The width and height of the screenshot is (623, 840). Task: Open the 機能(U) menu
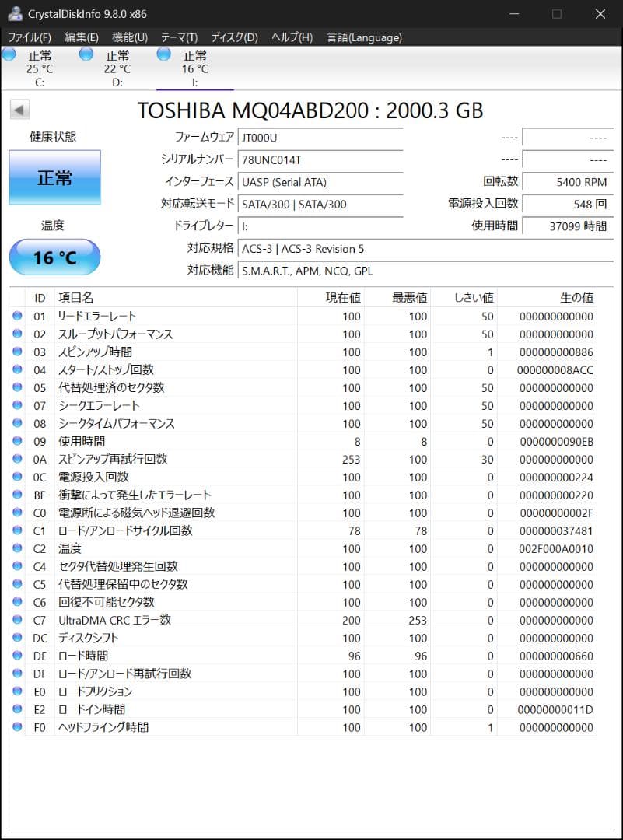click(x=130, y=37)
